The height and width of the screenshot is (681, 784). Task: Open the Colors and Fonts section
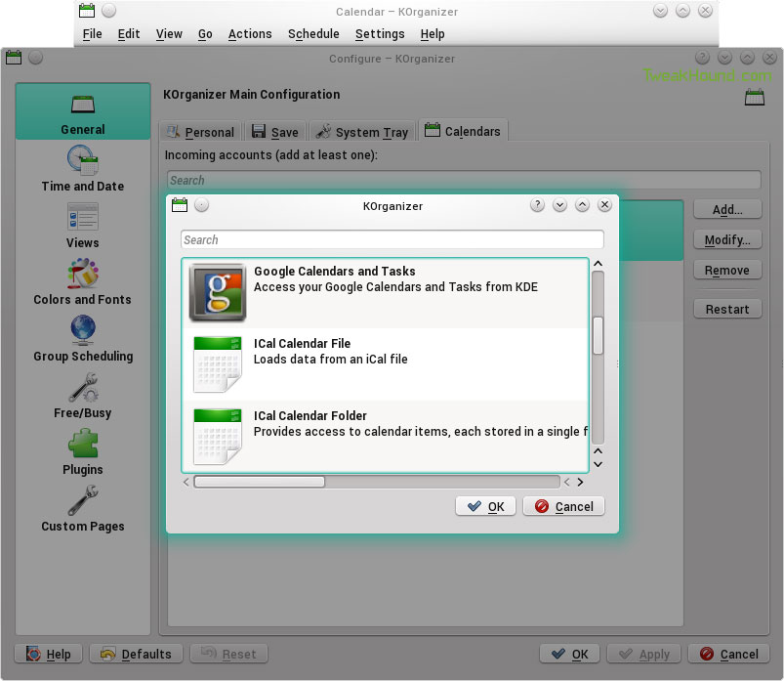(82, 281)
